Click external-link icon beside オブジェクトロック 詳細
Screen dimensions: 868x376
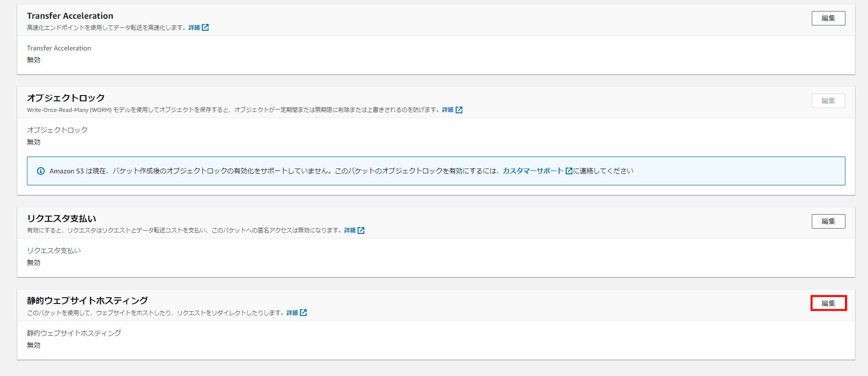tap(459, 110)
